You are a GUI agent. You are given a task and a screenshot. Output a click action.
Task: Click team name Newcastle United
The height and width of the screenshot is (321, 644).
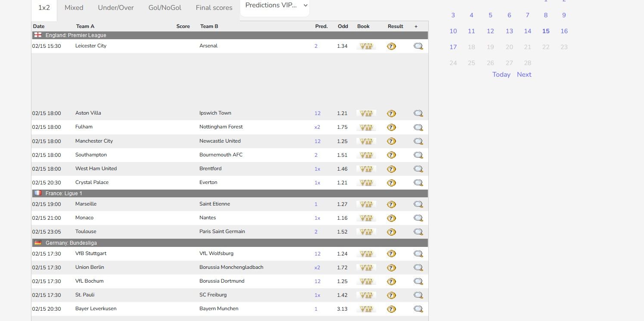tap(220, 141)
